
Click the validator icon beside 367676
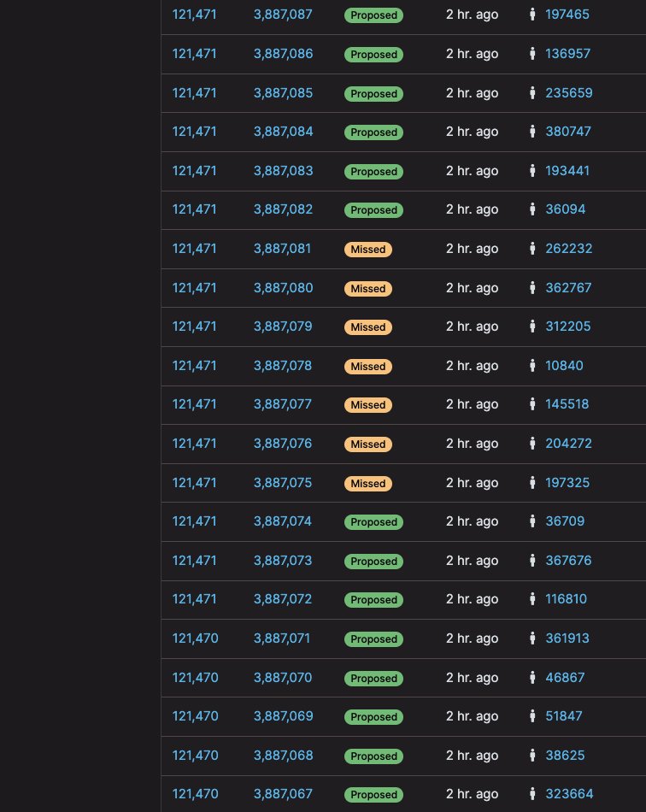pos(533,561)
